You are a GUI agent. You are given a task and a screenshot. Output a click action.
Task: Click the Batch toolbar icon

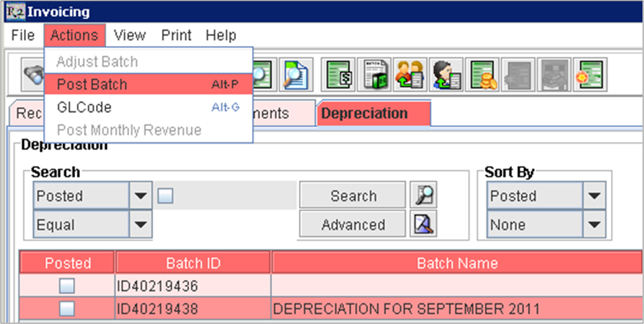pyautogui.click(x=374, y=74)
